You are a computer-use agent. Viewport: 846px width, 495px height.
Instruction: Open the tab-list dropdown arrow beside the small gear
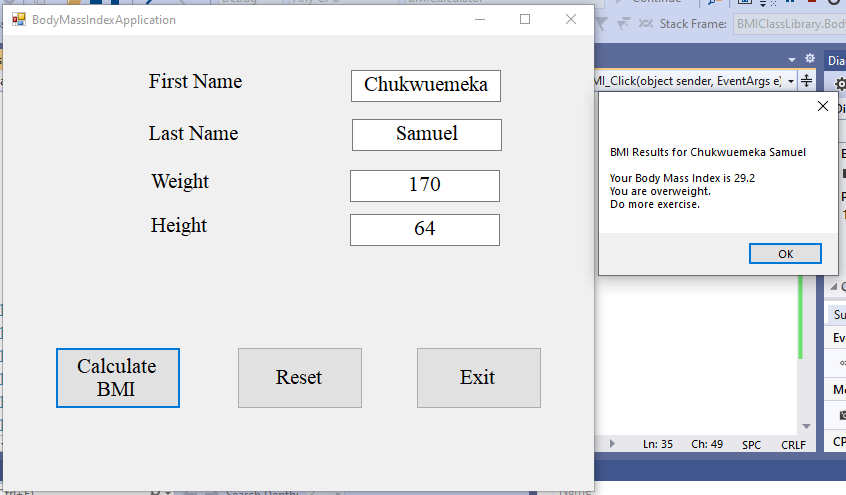point(792,59)
